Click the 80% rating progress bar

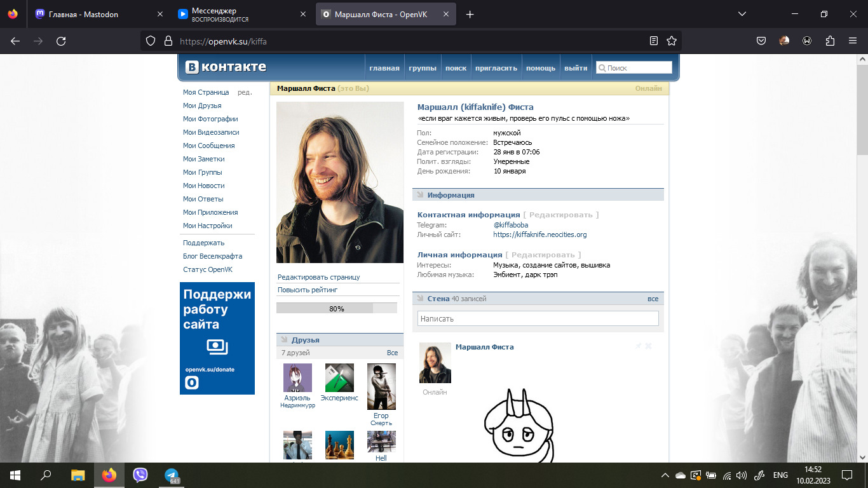pyautogui.click(x=336, y=308)
